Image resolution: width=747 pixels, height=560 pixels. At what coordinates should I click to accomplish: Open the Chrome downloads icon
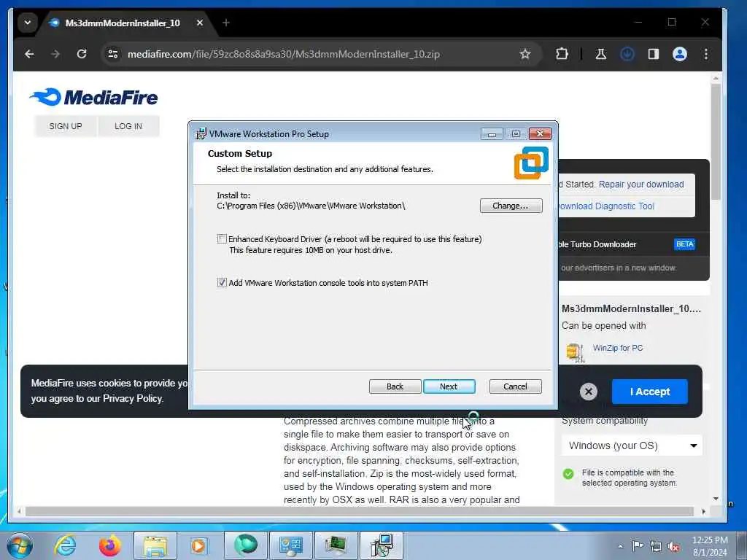(627, 54)
